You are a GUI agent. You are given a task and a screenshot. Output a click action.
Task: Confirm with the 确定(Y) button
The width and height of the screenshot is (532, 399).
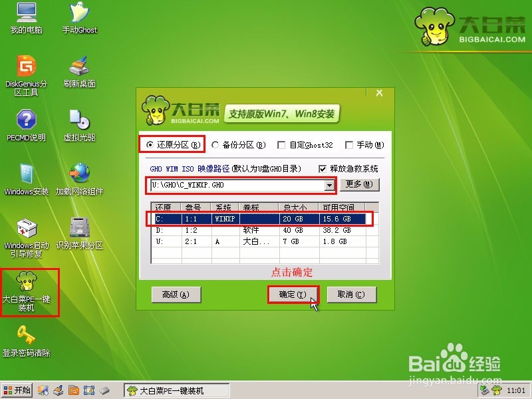[x=293, y=295]
